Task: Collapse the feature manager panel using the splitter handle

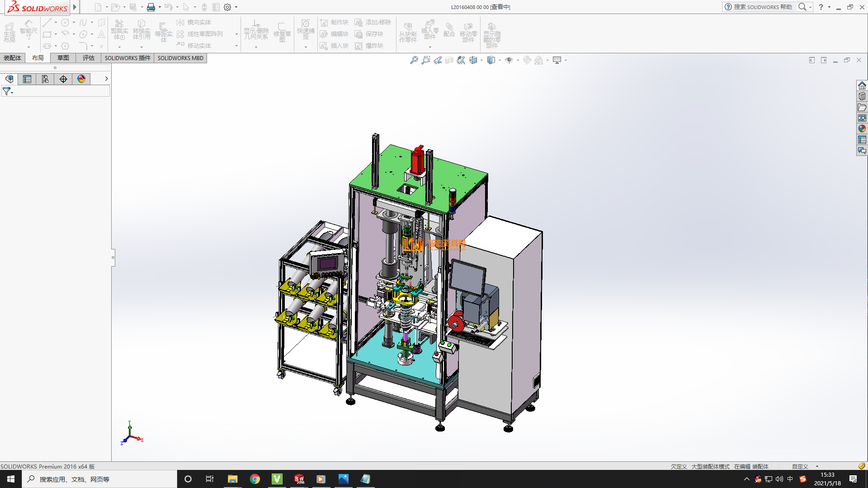Action: pyautogui.click(x=113, y=258)
